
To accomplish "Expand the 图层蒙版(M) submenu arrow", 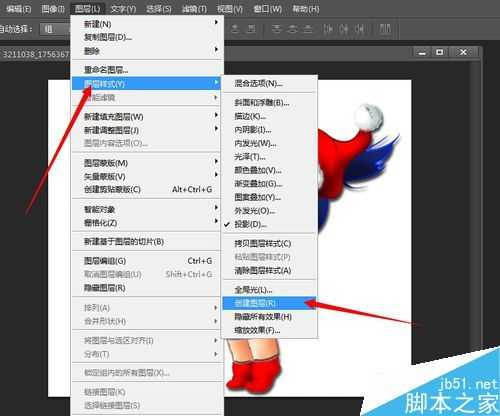I will click(x=216, y=161).
